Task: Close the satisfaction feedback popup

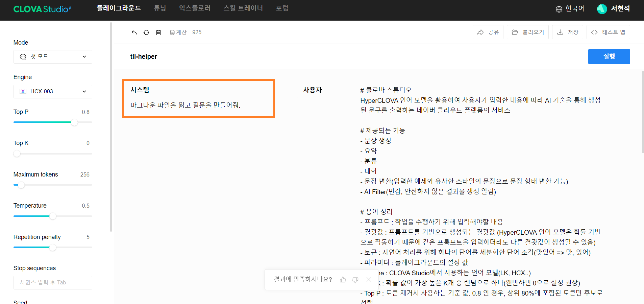Action: tap(369, 280)
